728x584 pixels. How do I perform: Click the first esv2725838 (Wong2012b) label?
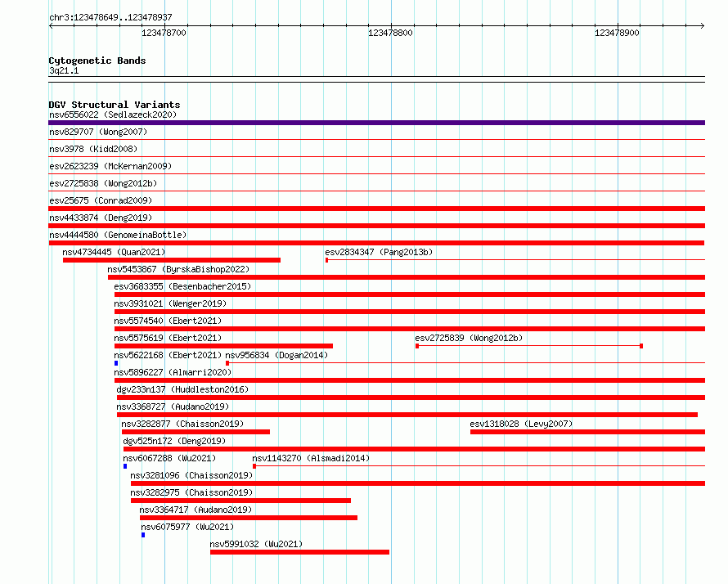(103, 183)
